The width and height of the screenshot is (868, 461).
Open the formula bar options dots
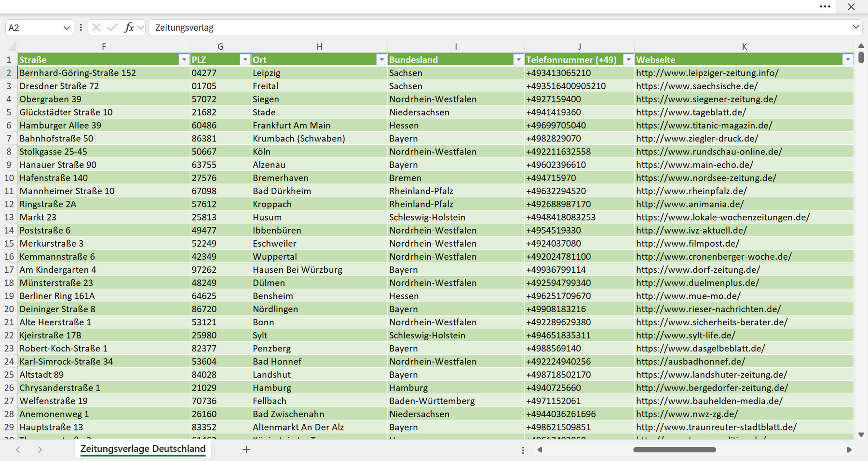coord(81,28)
